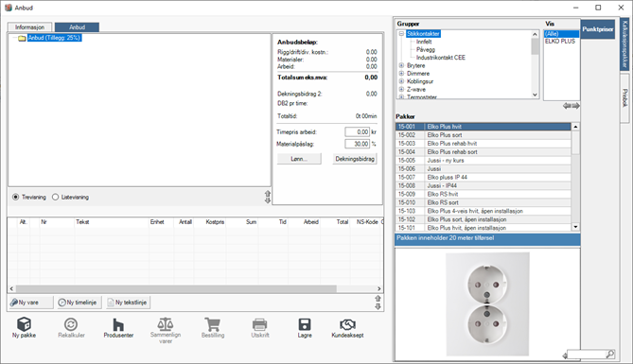Click the Utskrift printer icon
The height and width of the screenshot is (364, 633).
pyautogui.click(x=259, y=324)
